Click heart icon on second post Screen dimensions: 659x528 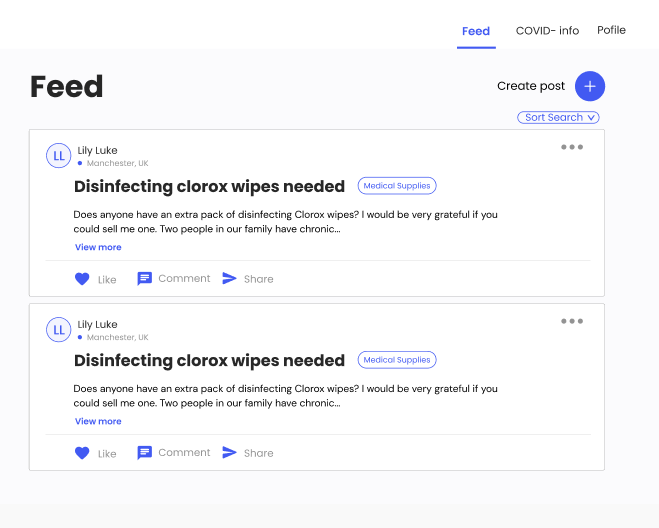(x=82, y=453)
